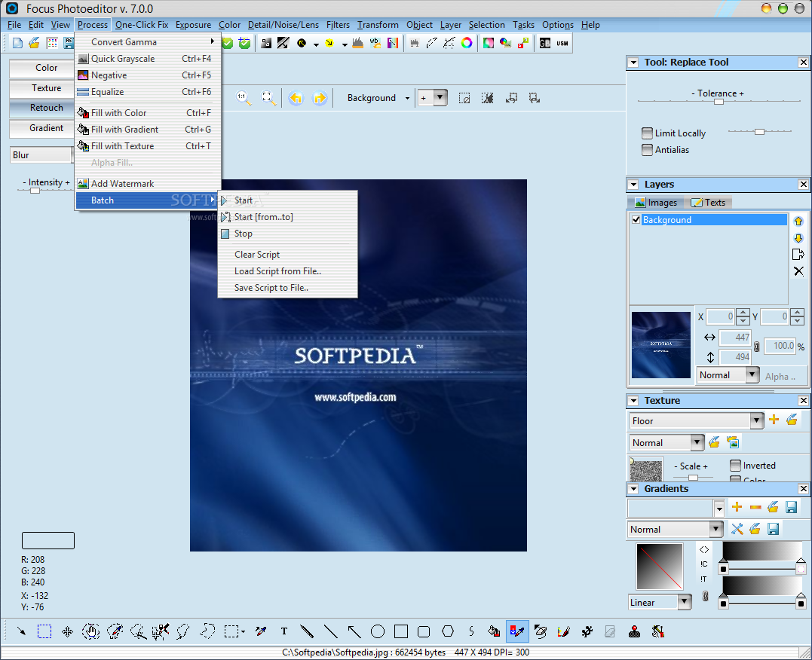Toggle the Inverted texture checkbox
This screenshot has width=812, height=660.
pyautogui.click(x=735, y=466)
